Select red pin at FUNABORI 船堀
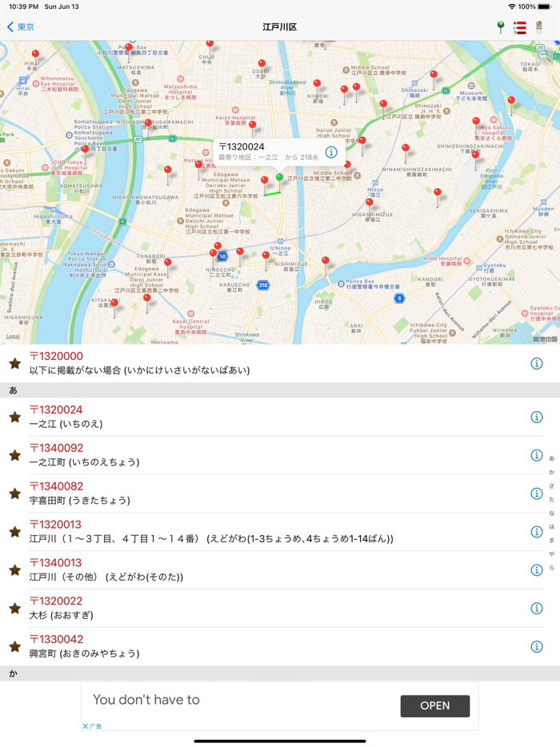Image resolution: width=560 pixels, height=747 pixels. [x=168, y=262]
